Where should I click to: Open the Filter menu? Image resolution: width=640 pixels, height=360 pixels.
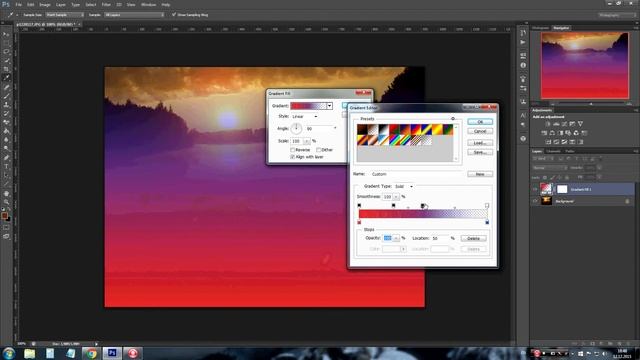(106, 4)
